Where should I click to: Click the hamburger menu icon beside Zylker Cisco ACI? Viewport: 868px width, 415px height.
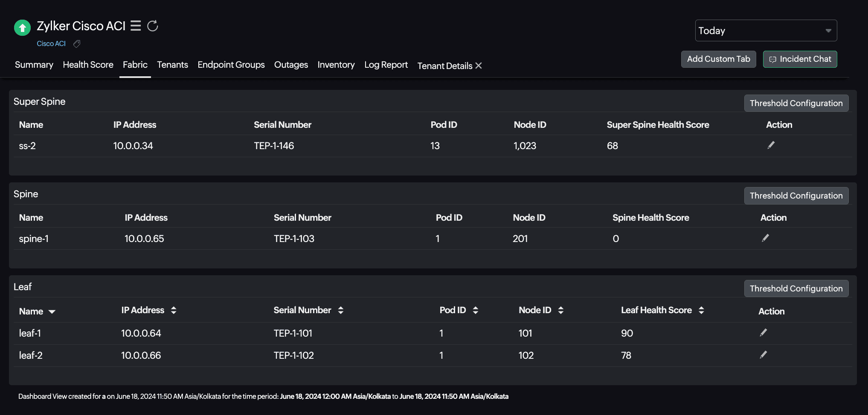136,26
